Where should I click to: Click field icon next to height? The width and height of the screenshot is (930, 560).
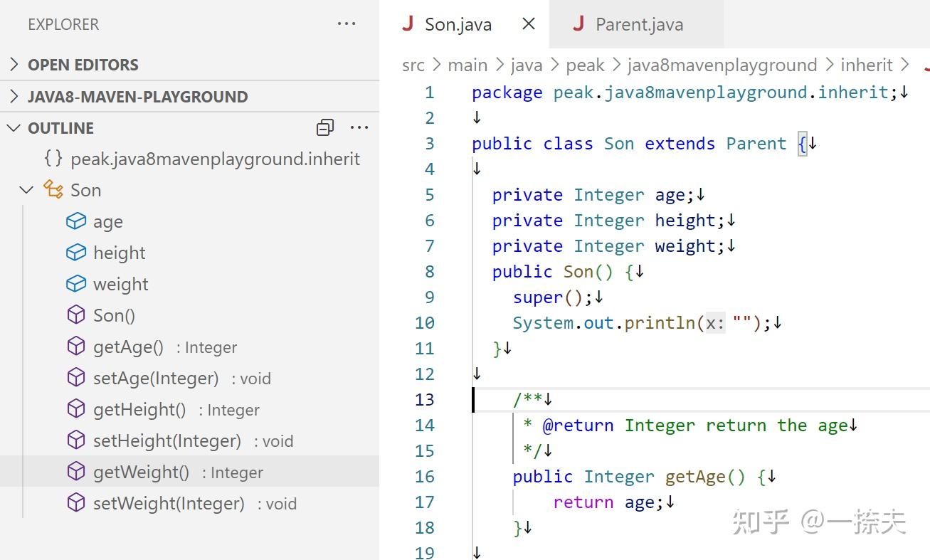click(x=75, y=253)
